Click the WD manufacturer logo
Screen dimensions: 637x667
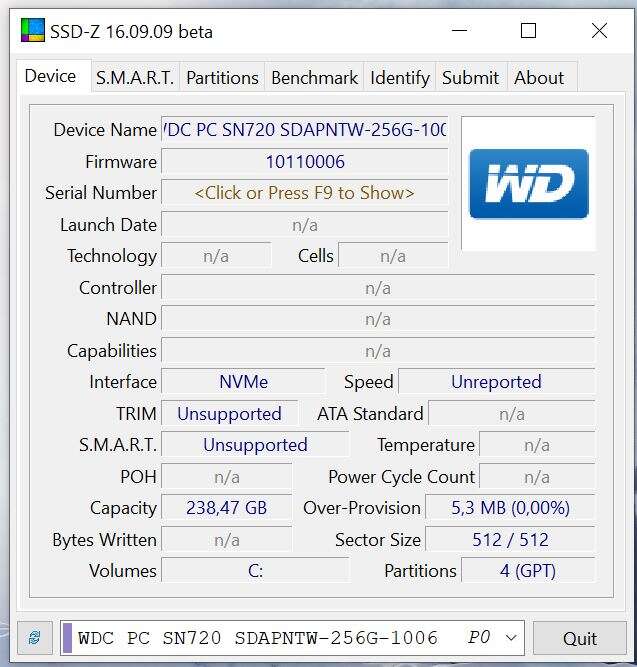[528, 184]
